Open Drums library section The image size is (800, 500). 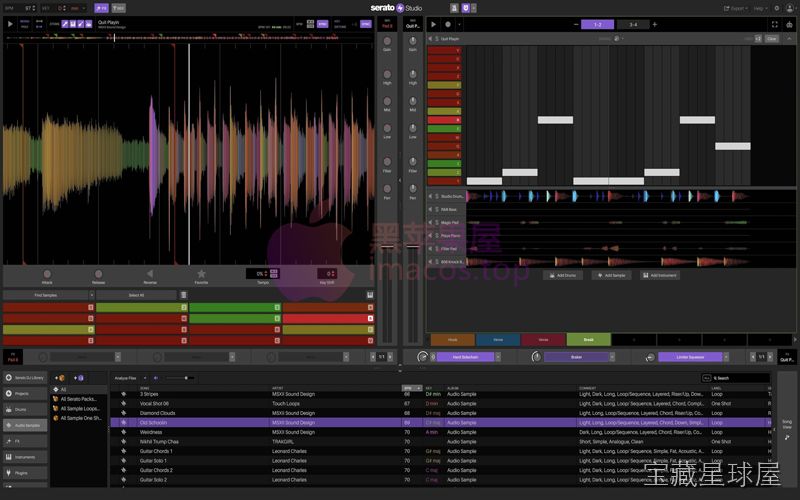(x=25, y=409)
